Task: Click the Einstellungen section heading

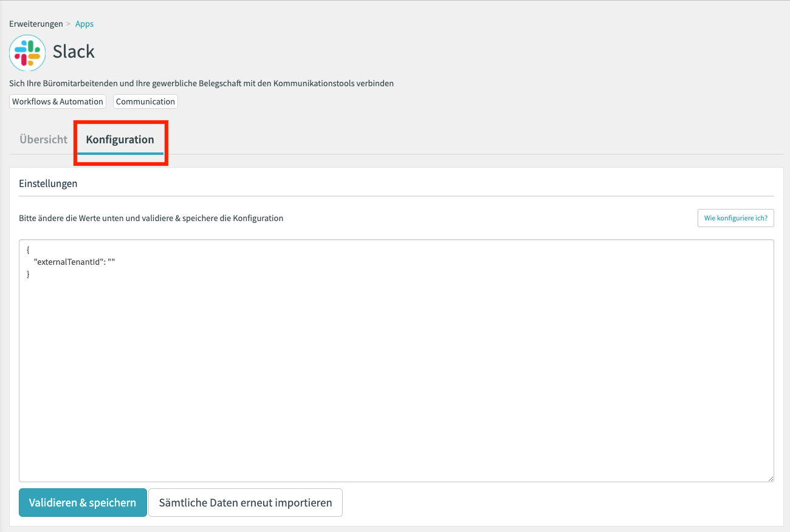Action: (x=48, y=183)
